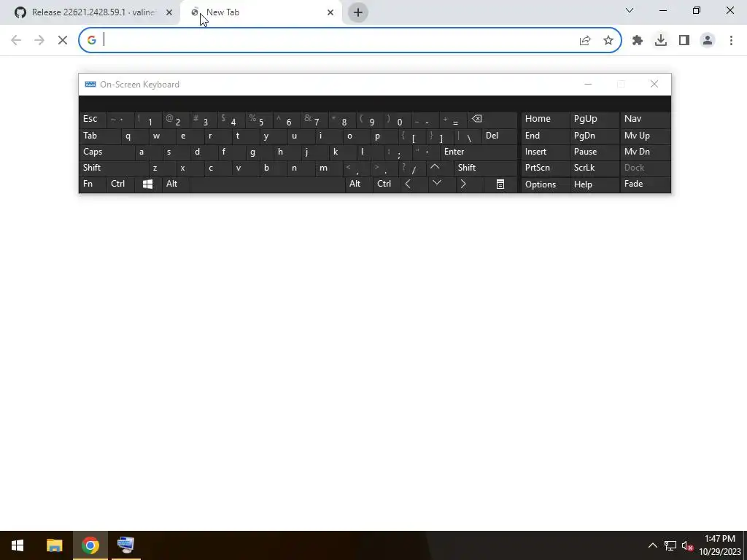Image resolution: width=747 pixels, height=560 pixels.
Task: Bookmark this tab with the star icon
Action: point(608,41)
